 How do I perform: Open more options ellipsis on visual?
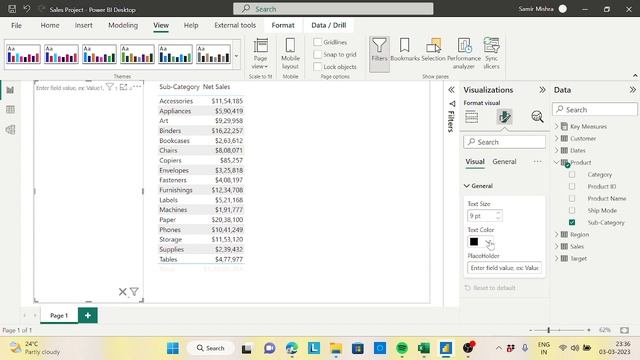(x=137, y=87)
